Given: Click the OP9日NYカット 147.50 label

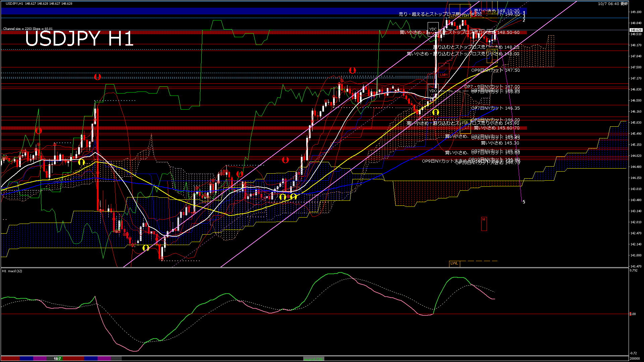Looking at the screenshot, I should (x=495, y=70).
